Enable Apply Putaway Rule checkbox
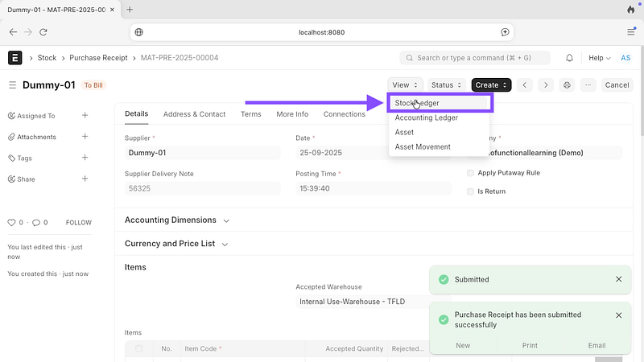The height and width of the screenshot is (362, 644). [x=471, y=173]
